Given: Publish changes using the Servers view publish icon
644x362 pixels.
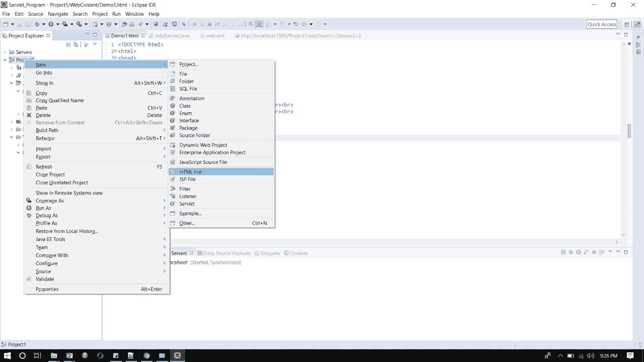Looking at the screenshot, I should click(602, 253).
